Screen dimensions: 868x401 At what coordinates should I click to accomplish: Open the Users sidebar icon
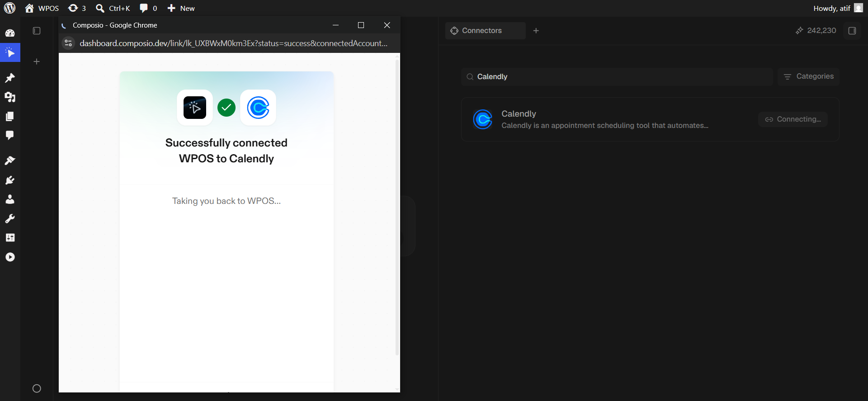pos(10,199)
